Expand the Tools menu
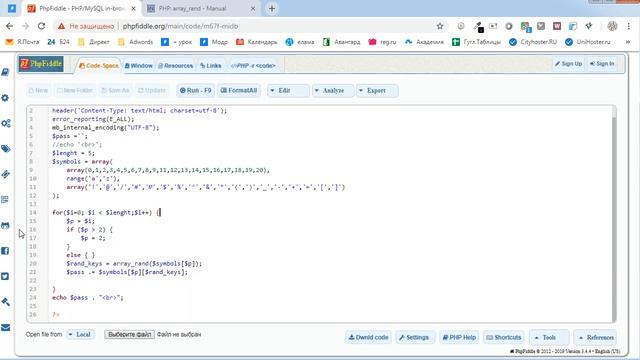The image size is (640, 360). [x=549, y=338]
